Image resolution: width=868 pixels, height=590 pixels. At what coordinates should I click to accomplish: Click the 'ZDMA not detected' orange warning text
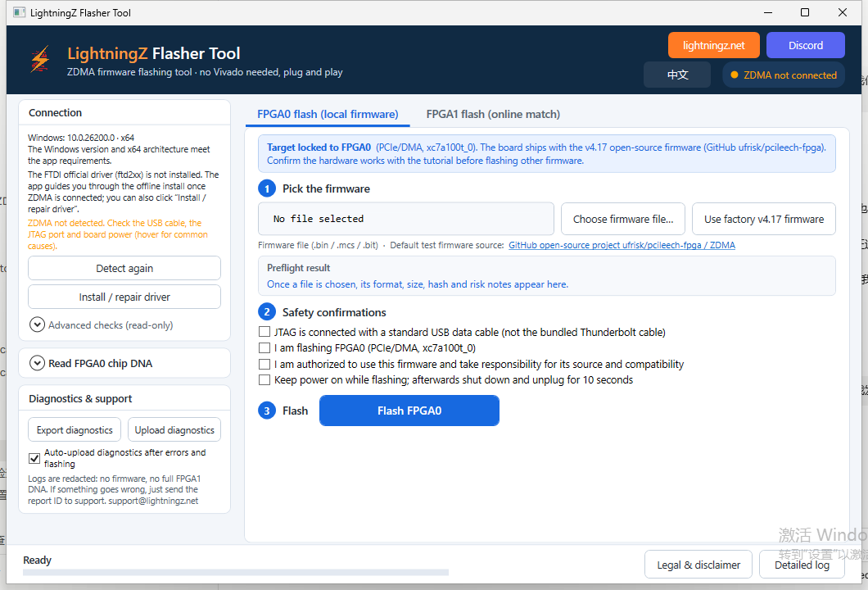[118, 234]
